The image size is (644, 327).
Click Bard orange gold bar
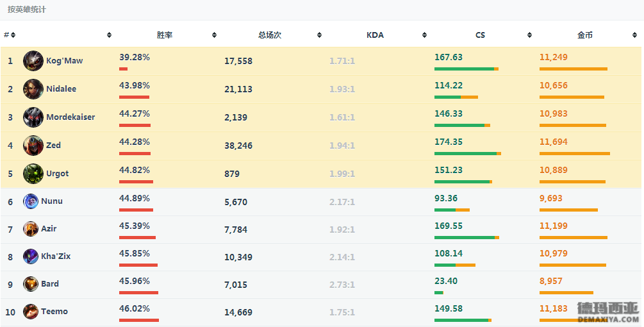pyautogui.click(x=566, y=293)
